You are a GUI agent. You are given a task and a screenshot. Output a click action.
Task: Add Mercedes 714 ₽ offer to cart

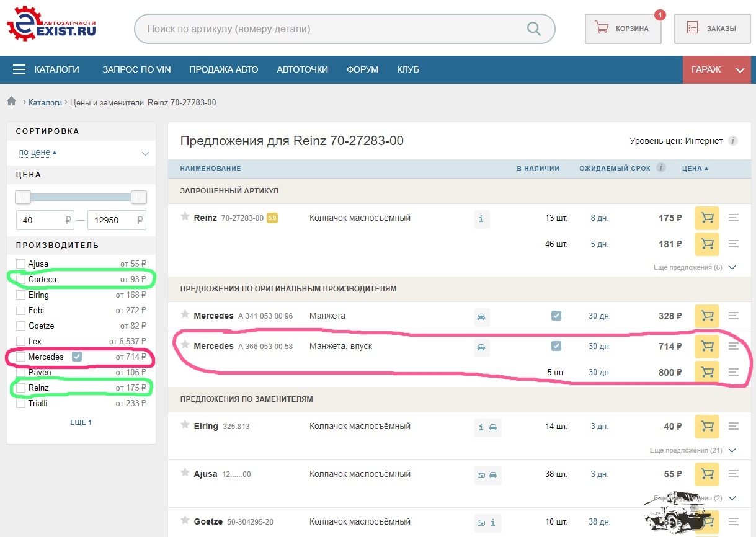click(x=707, y=347)
